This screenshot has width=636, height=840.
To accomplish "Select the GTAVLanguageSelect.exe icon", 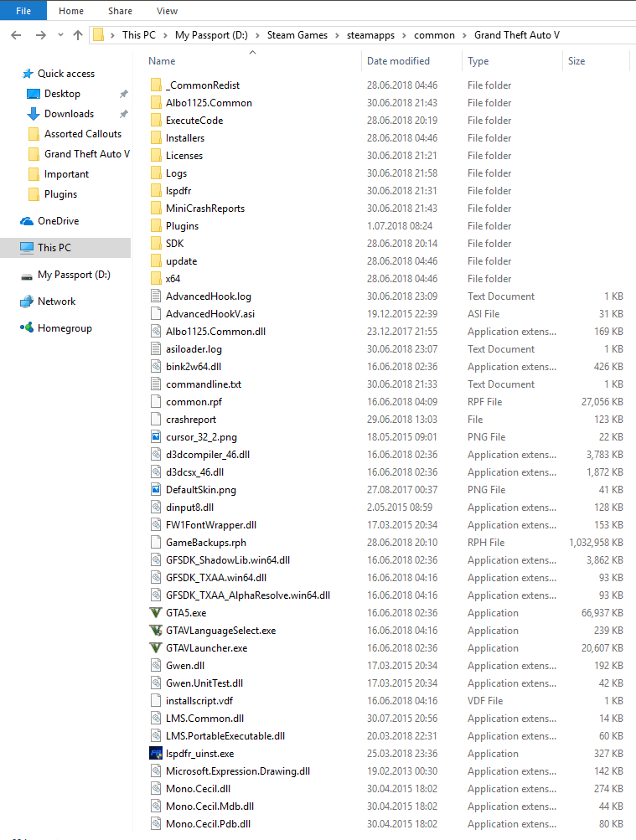I will [156, 630].
